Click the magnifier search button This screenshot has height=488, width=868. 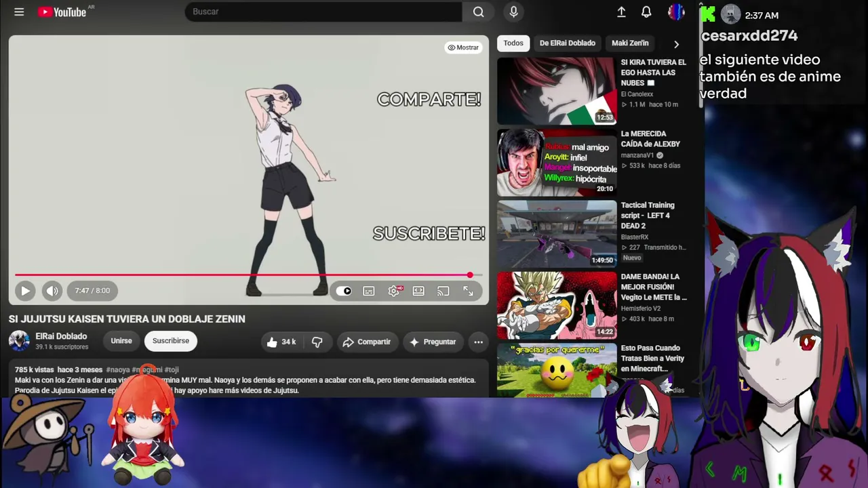click(x=478, y=12)
